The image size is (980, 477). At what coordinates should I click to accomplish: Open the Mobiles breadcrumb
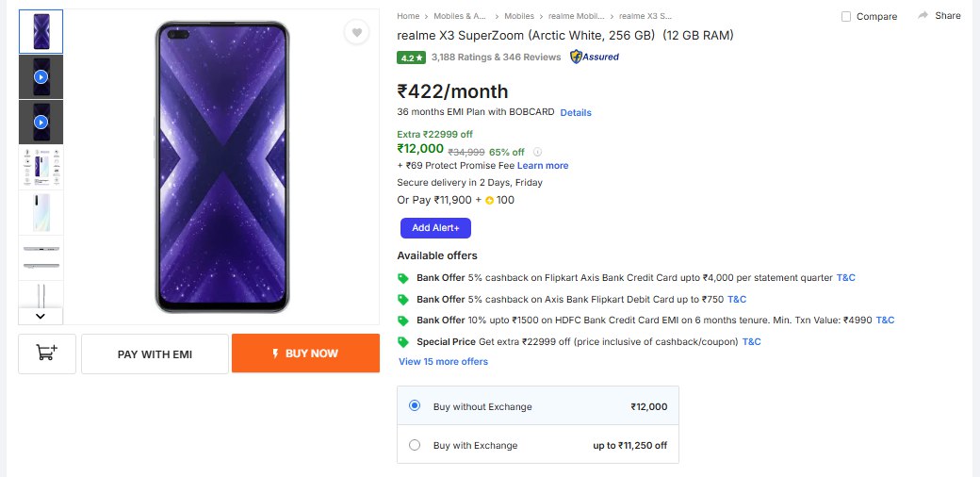pos(519,16)
